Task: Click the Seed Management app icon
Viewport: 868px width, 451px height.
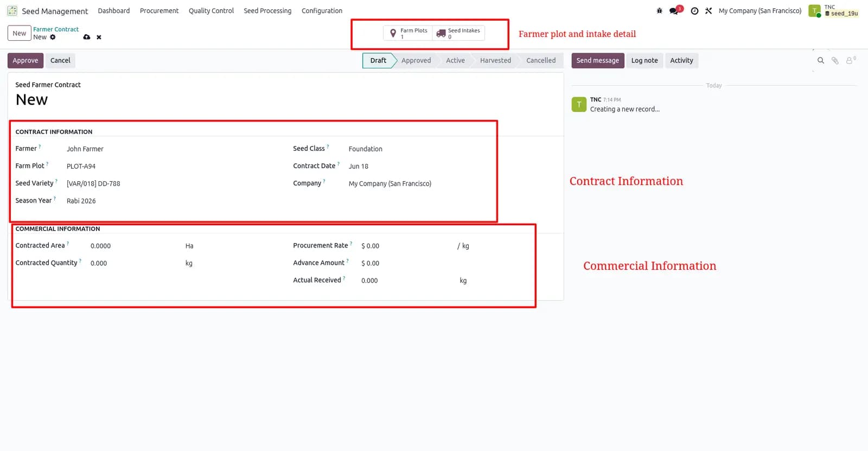Action: pos(12,11)
